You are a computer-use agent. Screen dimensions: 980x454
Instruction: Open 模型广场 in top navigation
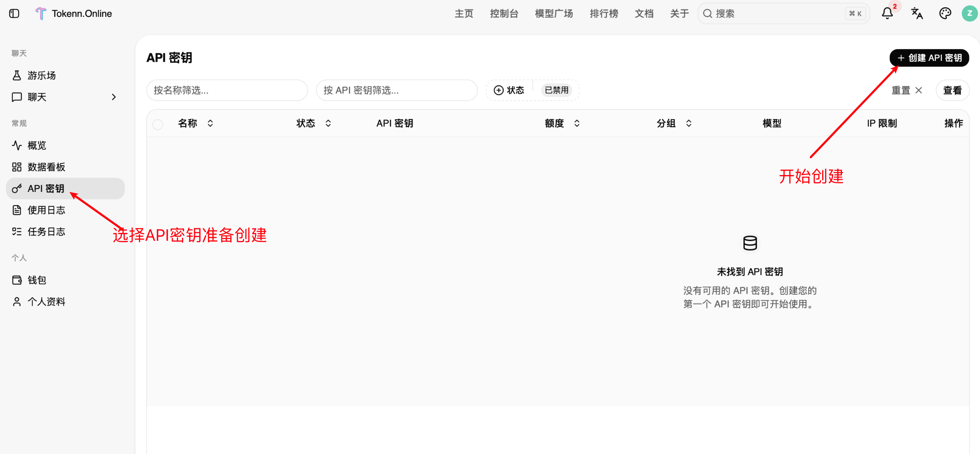tap(554, 14)
